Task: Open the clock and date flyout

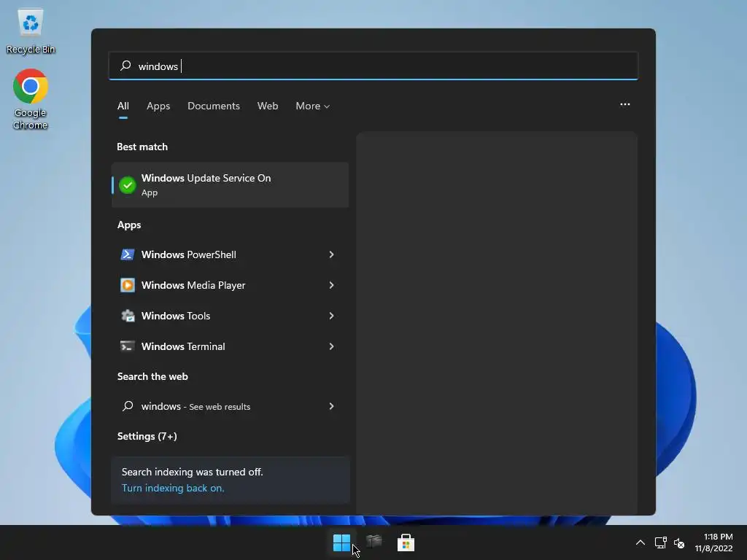Action: (713, 542)
